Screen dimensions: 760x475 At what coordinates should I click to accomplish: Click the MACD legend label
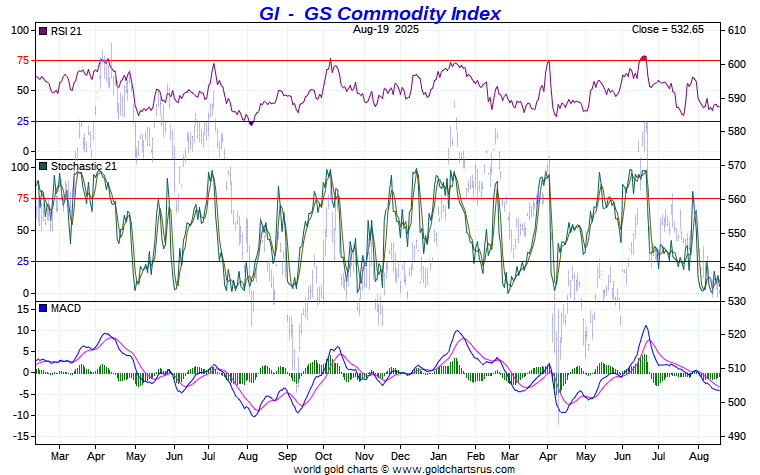pos(66,308)
